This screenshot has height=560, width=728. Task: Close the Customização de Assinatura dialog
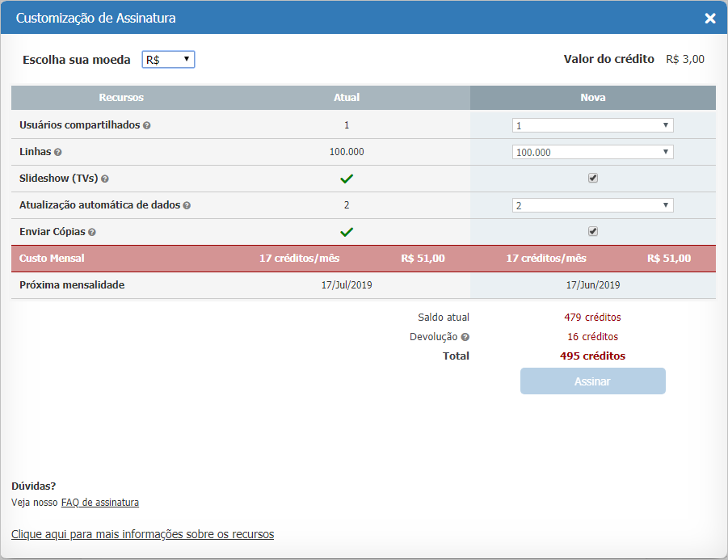(709, 18)
